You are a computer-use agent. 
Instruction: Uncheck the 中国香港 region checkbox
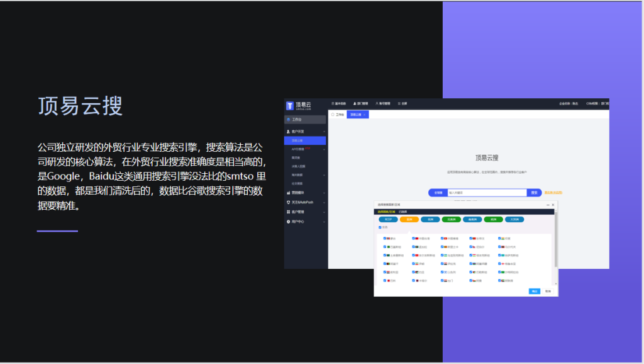(443, 239)
